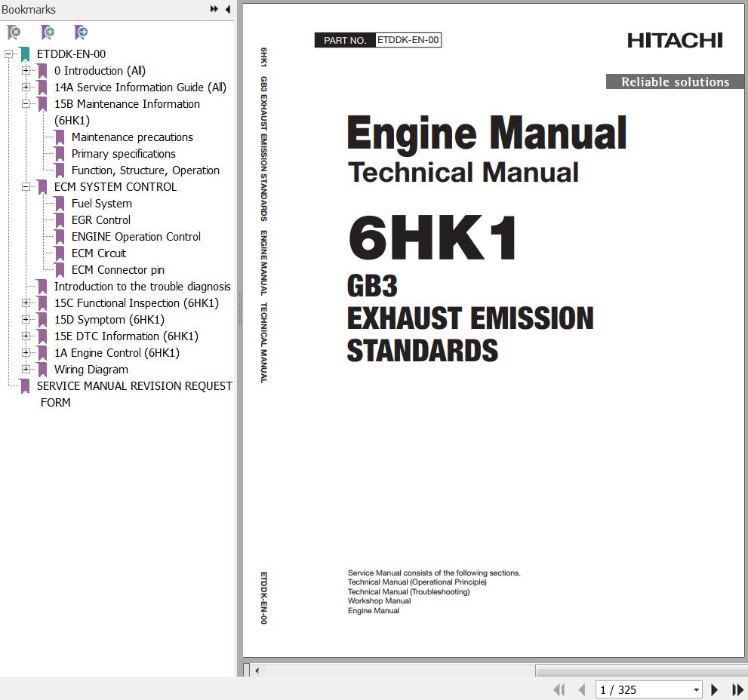The width and height of the screenshot is (748, 700).
Task: Click the Workshop Manual line of text
Action: [x=379, y=601]
